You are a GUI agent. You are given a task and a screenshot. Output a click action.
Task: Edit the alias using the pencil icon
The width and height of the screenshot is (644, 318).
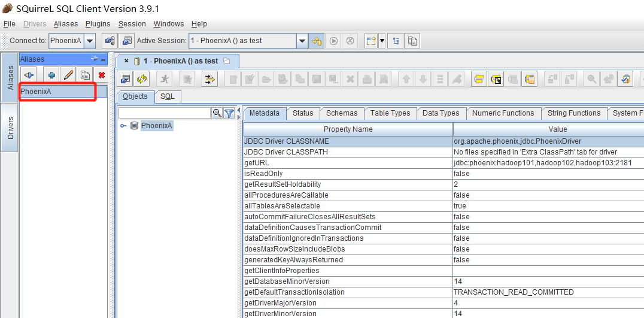(69, 75)
